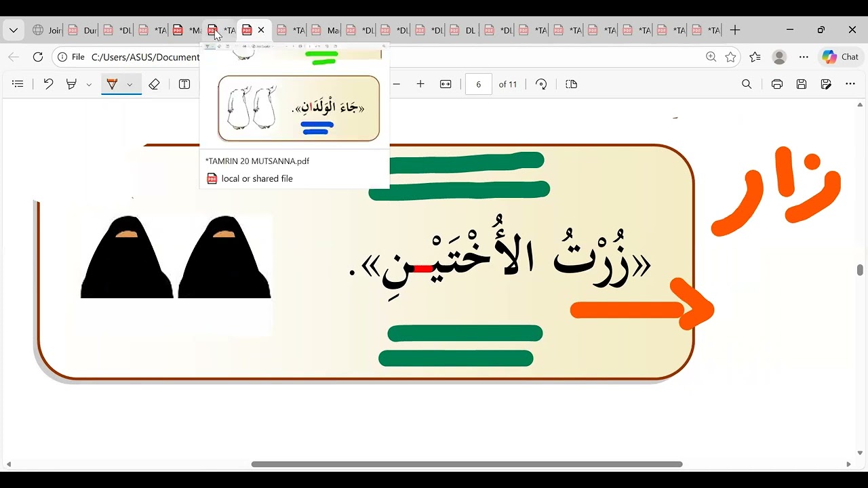Image resolution: width=868 pixels, height=488 pixels.
Task: Click the vertical scrollbar thumb
Action: point(860,270)
